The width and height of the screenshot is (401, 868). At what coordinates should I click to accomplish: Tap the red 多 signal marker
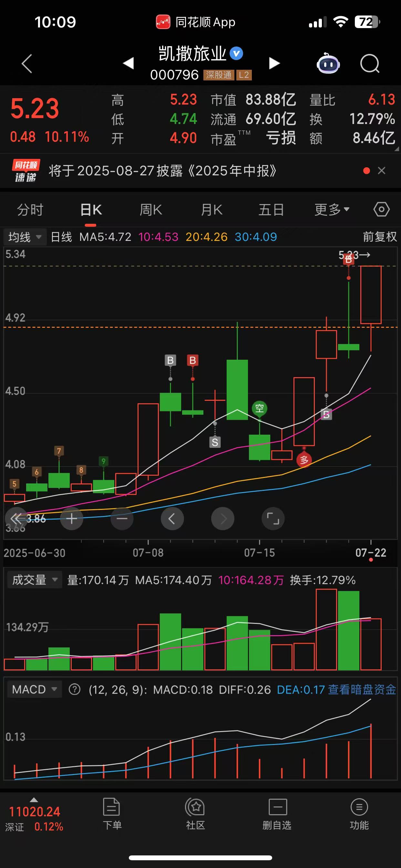pos(304,460)
